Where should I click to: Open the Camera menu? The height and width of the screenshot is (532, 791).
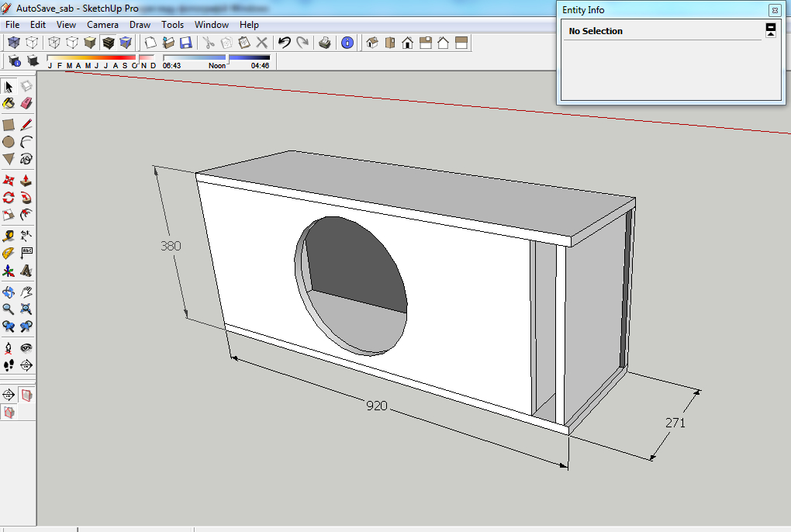(x=102, y=25)
